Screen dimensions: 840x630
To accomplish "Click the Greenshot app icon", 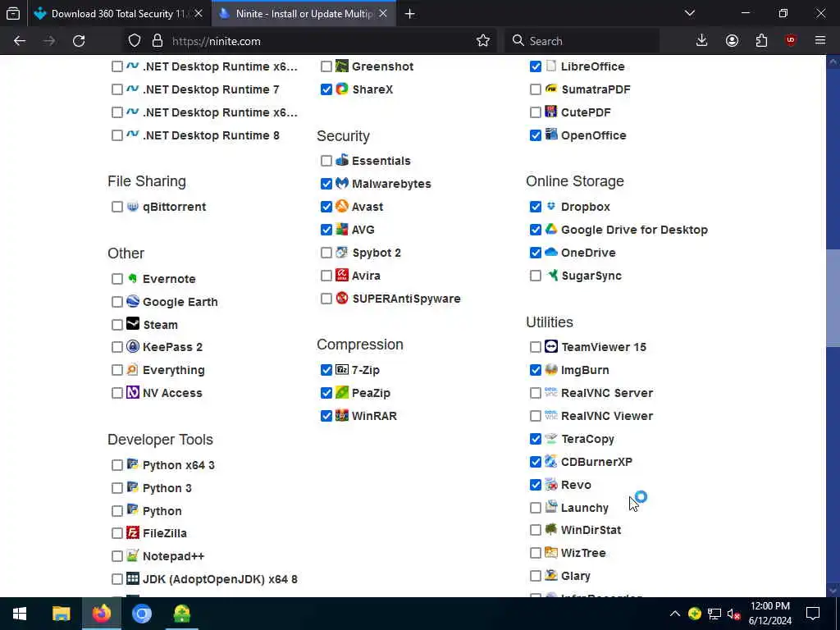I will point(342,66).
